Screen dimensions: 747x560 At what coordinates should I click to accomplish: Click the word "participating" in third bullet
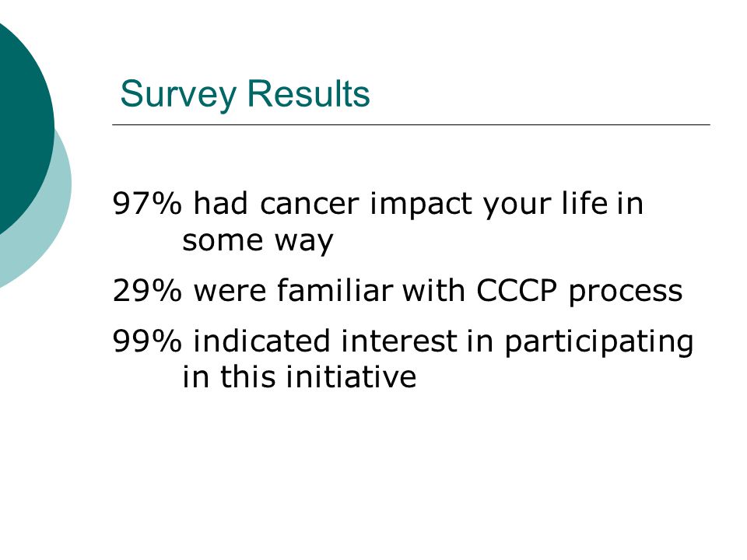[599, 342]
